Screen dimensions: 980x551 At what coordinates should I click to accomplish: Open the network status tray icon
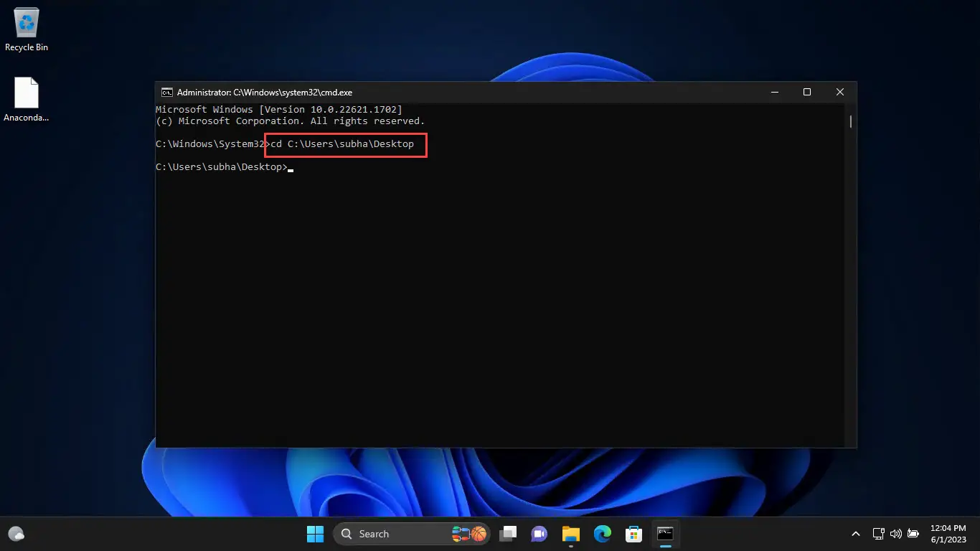click(x=879, y=534)
